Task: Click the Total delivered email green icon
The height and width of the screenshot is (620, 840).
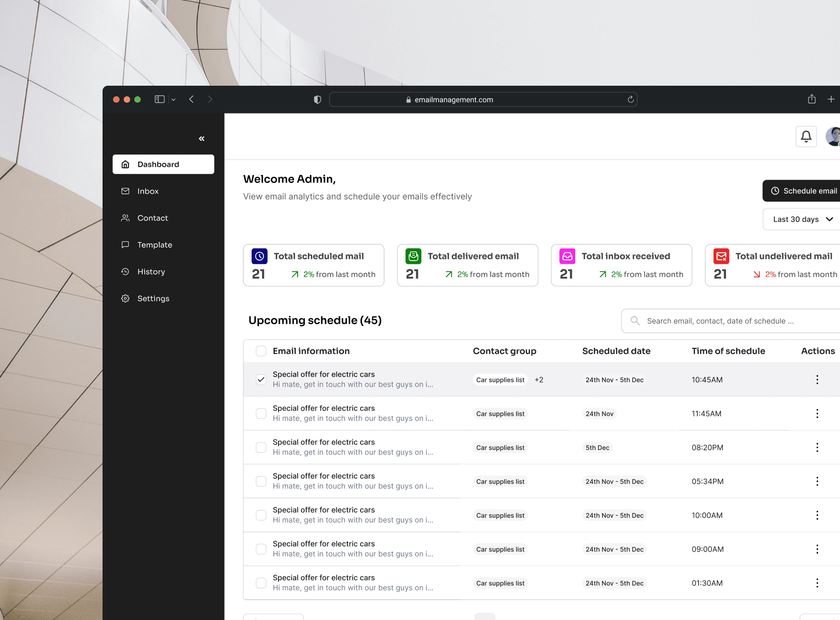Action: pyautogui.click(x=413, y=256)
